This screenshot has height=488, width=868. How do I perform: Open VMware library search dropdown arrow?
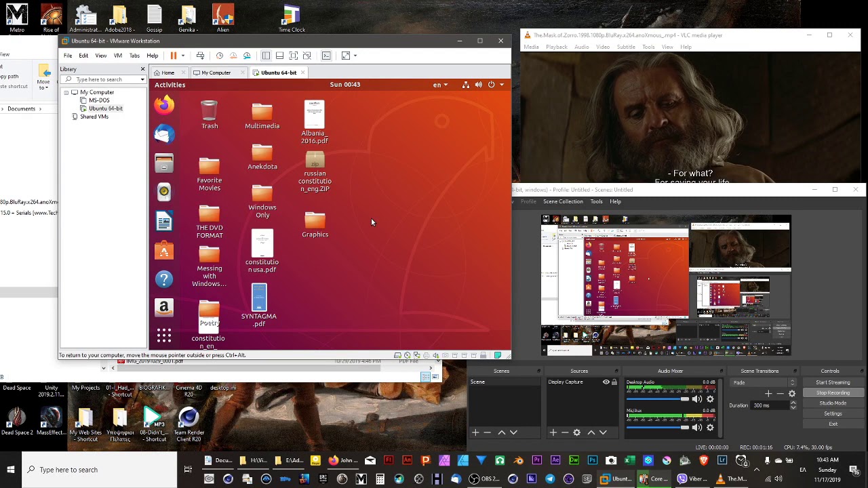(x=142, y=80)
